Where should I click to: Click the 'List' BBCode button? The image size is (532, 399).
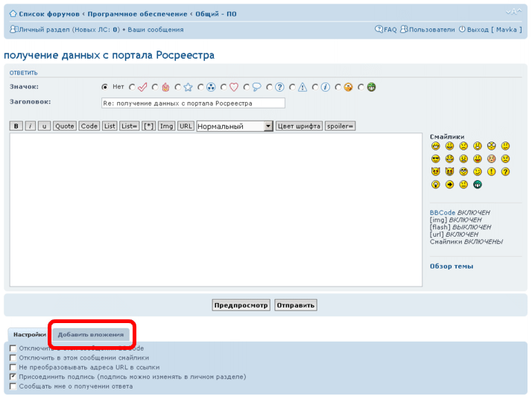pos(110,126)
